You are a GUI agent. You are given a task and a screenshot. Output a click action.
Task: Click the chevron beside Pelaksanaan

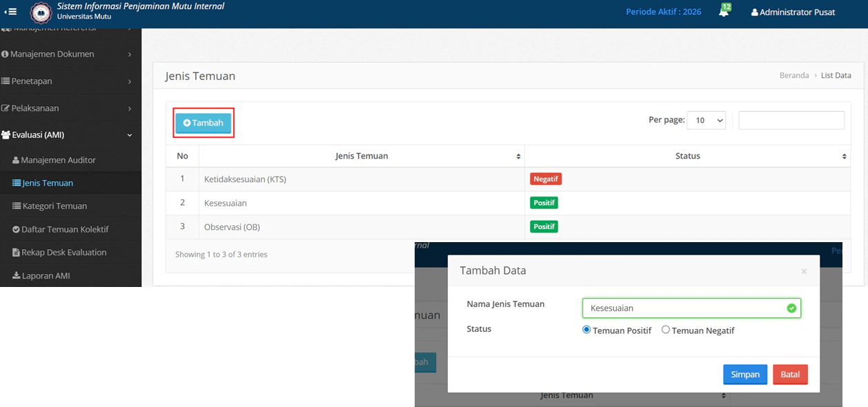pos(130,108)
